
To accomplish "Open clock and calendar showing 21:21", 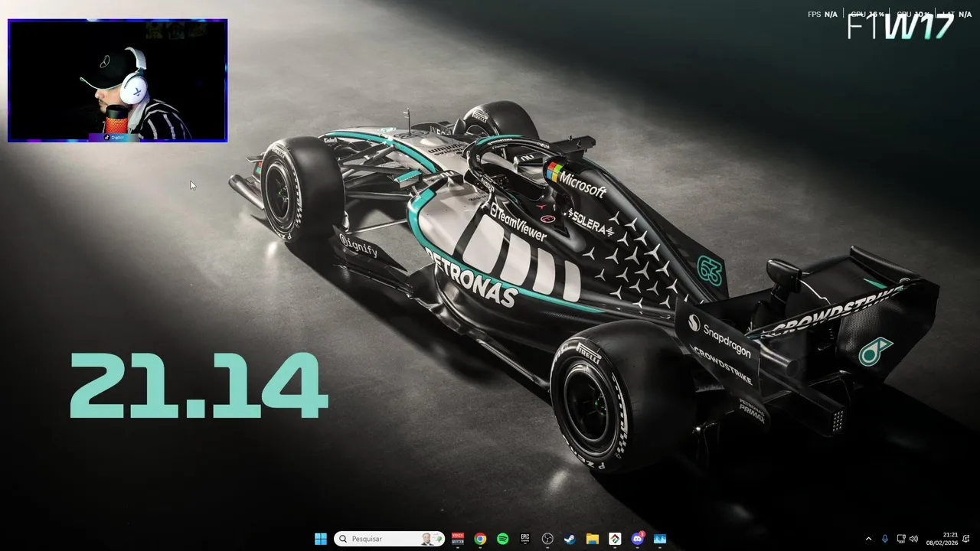I will pyautogui.click(x=942, y=539).
